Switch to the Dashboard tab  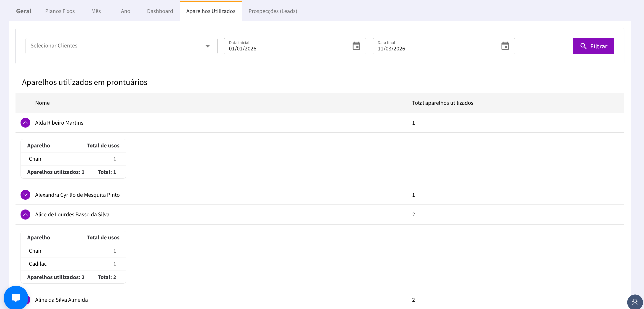[x=160, y=11]
